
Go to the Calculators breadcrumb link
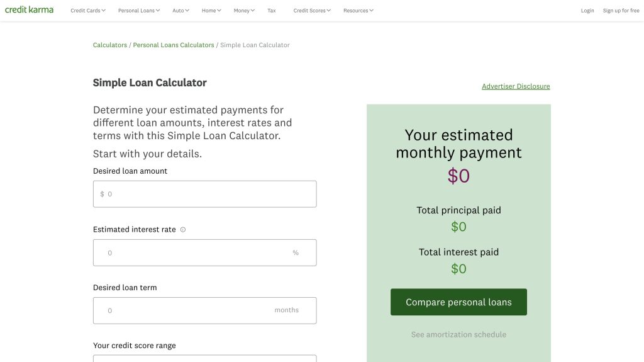(x=109, y=45)
